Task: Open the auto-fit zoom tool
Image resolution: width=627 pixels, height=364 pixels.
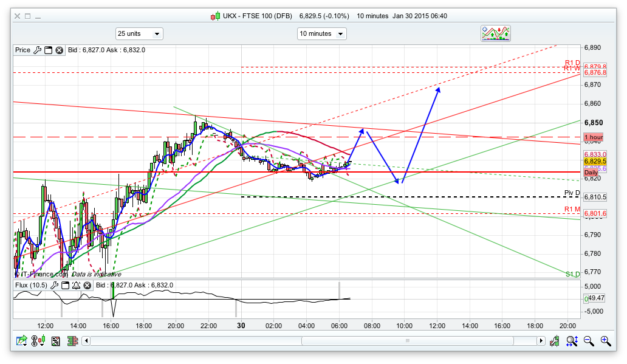Action: click(571, 341)
